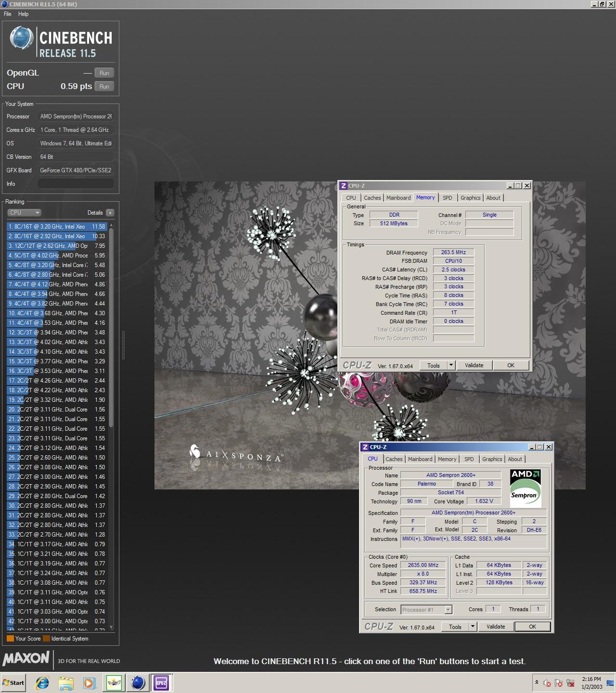Select ranking row 34 1C/1T @ 3.17 GHz
This screenshot has width=616, height=693.
pyautogui.click(x=57, y=544)
